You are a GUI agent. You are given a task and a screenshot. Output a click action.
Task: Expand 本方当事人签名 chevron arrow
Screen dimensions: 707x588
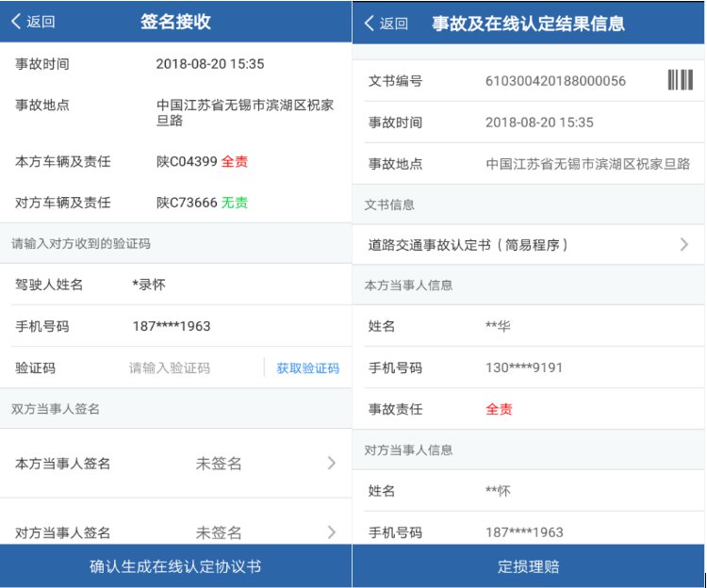331,463
